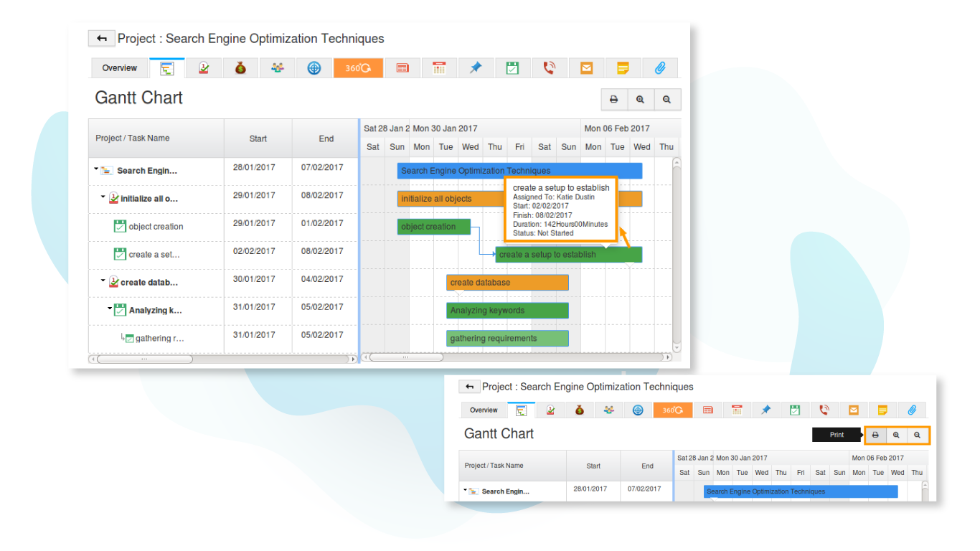Click the back arrow in the smaller project window
Image resolution: width=980 pixels, height=551 pixels.
coord(469,387)
